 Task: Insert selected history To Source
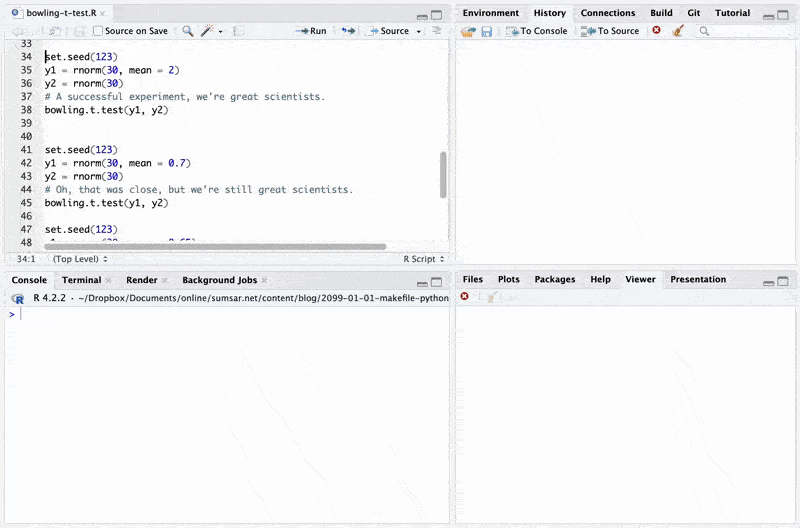click(610, 31)
